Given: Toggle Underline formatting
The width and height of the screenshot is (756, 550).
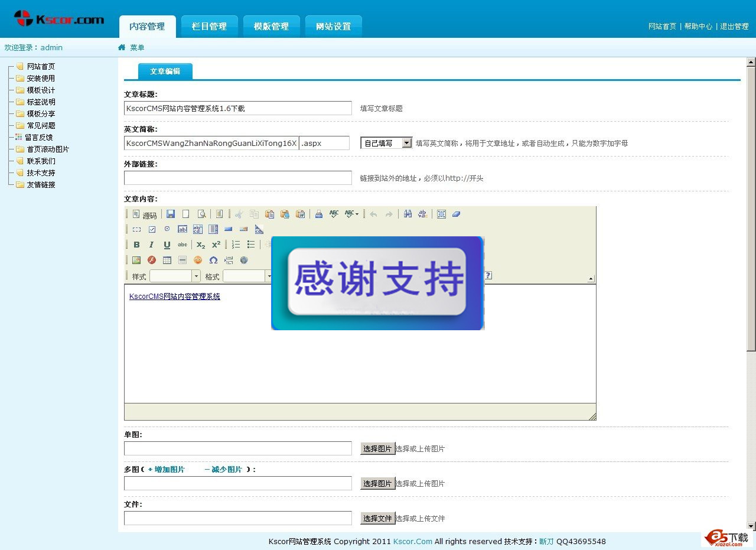Looking at the screenshot, I should click(167, 245).
